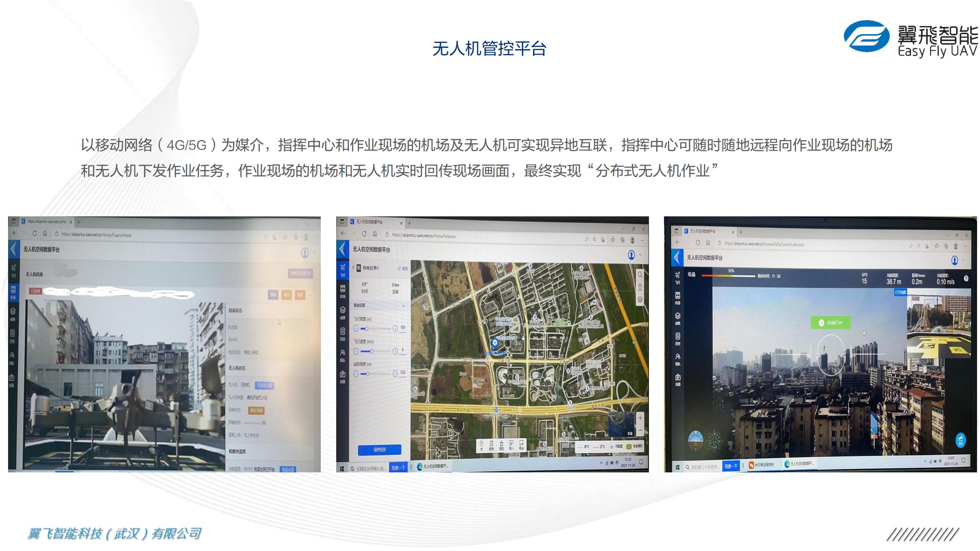The image size is (980, 551).
Task: Click the user avatar in the map planning screenshot
Action: pos(632,255)
